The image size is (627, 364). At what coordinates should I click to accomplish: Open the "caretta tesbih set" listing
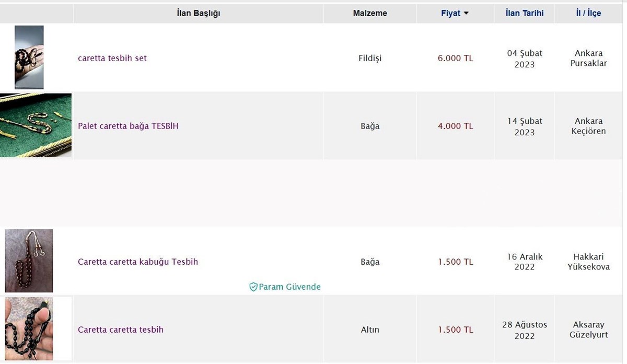coord(112,58)
